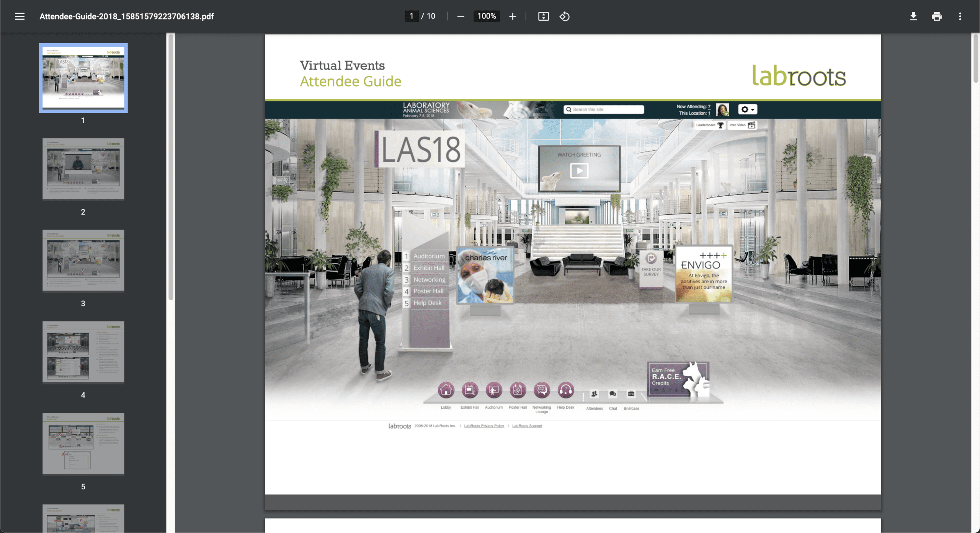Open the LabRoots Support link
This screenshot has width=980, height=533.
click(527, 426)
